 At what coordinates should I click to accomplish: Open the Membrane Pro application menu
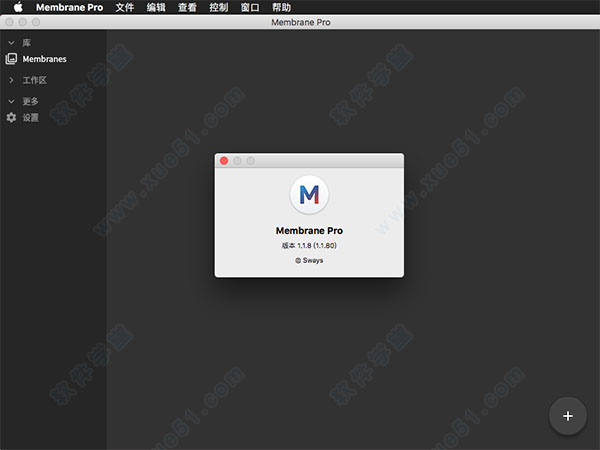coord(69,7)
